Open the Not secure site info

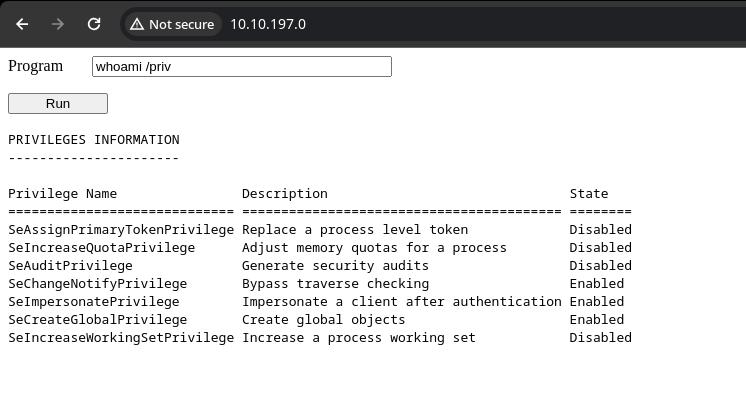tap(172, 24)
